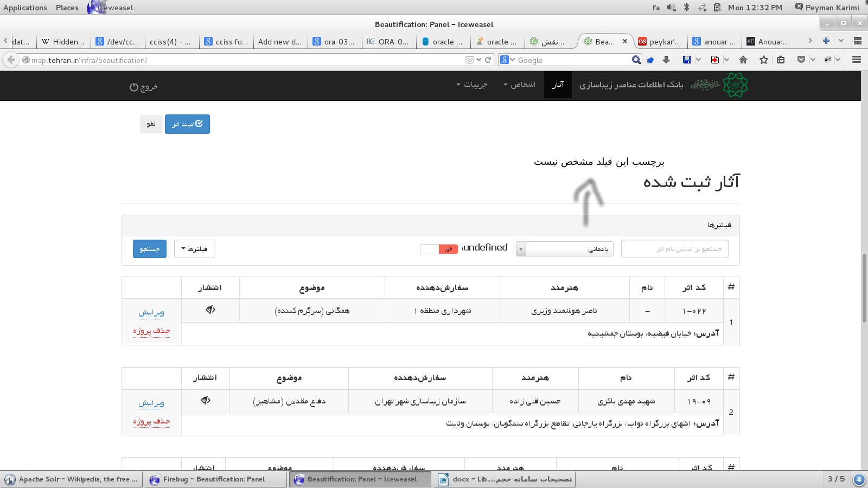Screen dimensions: 868x488
Task: Click the circular icon at taskbar right end
Action: click(859, 479)
